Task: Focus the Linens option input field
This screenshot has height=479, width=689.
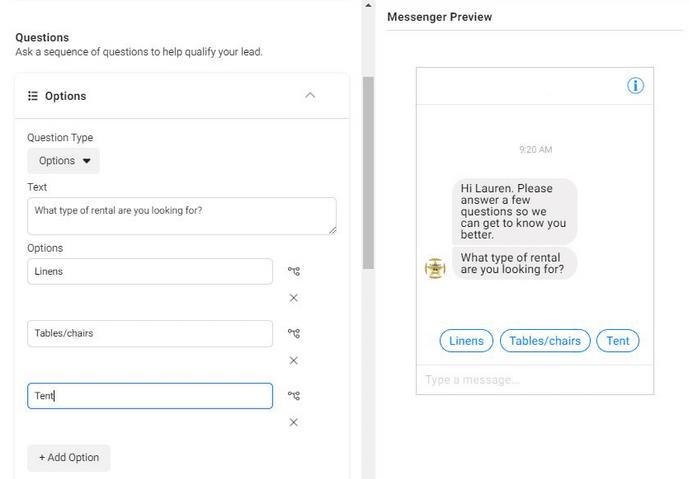Action: [x=150, y=272]
